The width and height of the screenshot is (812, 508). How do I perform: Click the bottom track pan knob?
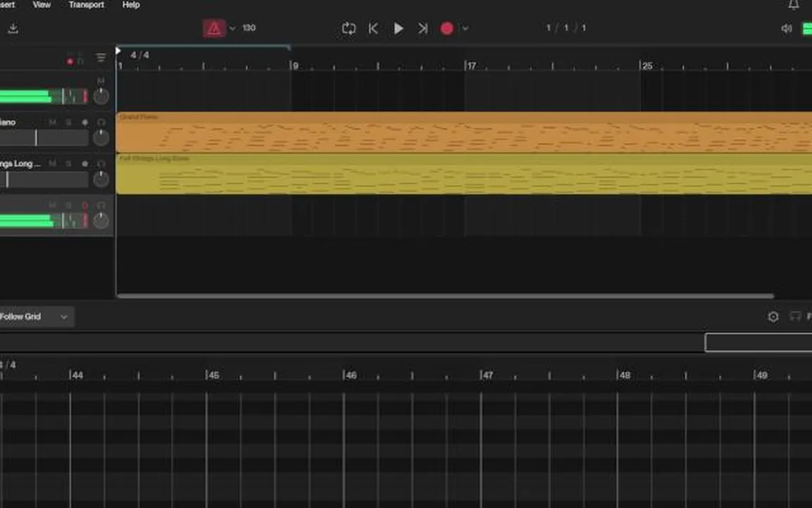(x=101, y=220)
